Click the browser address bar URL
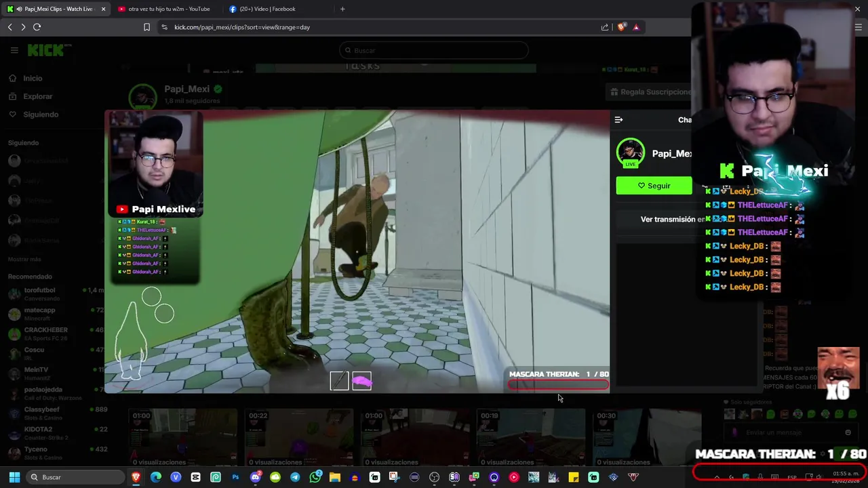868x488 pixels. (x=242, y=27)
